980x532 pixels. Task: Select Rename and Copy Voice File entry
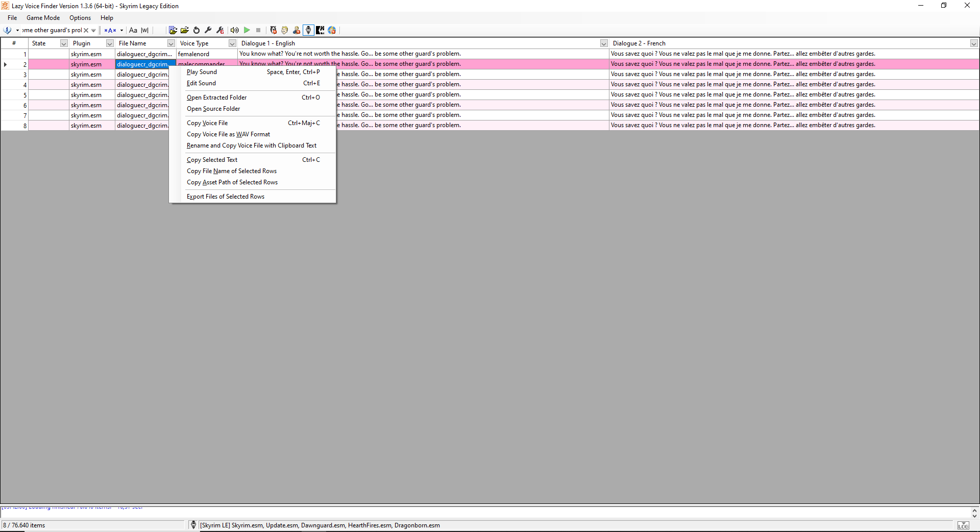(253, 146)
